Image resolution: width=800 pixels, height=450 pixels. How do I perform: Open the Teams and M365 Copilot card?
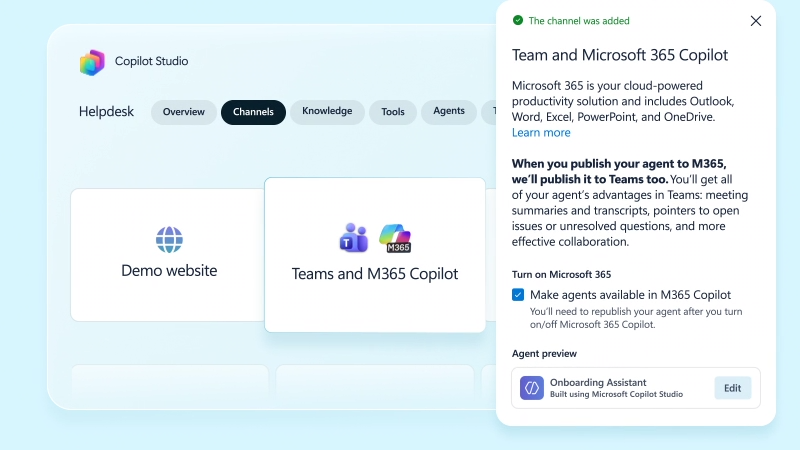pyautogui.click(x=375, y=255)
